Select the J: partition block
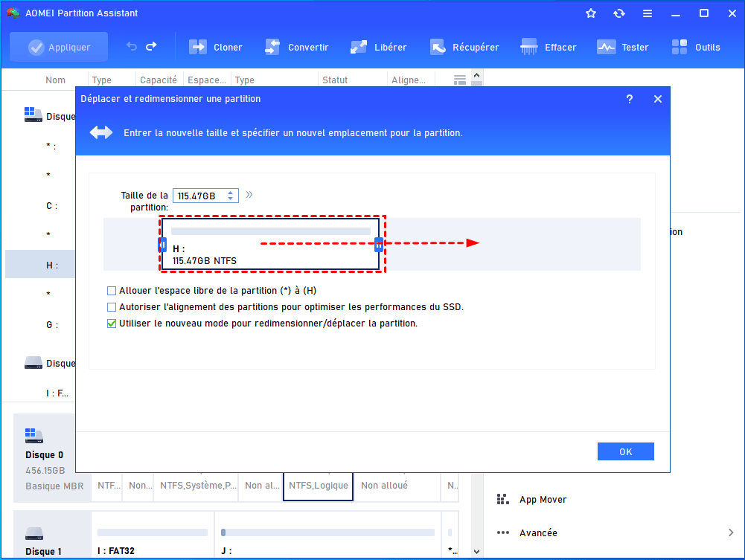745x560 pixels. (x=327, y=535)
